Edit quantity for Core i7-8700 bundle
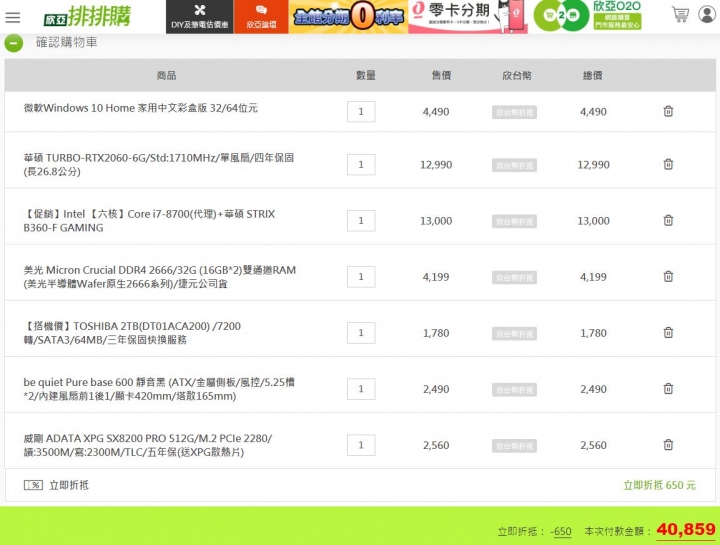The width and height of the screenshot is (720, 545). [x=361, y=220]
